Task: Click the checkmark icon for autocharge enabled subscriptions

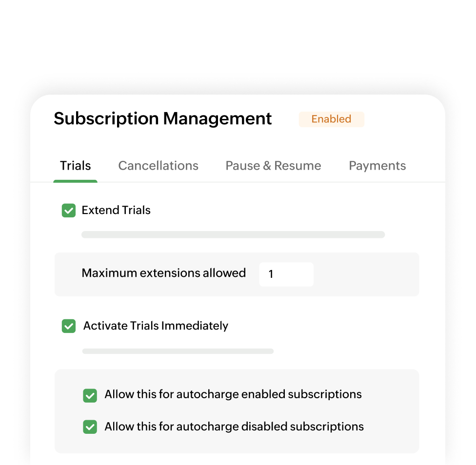Action: coord(90,395)
